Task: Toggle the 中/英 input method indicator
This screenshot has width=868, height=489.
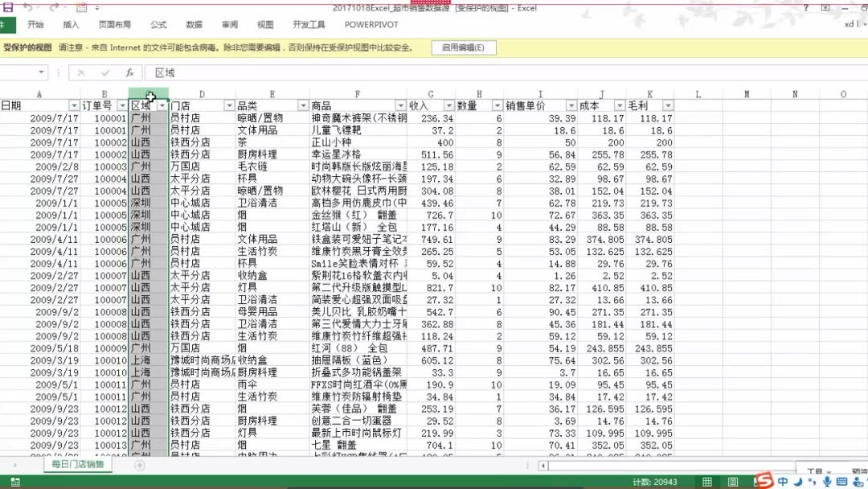Action: coord(784,481)
